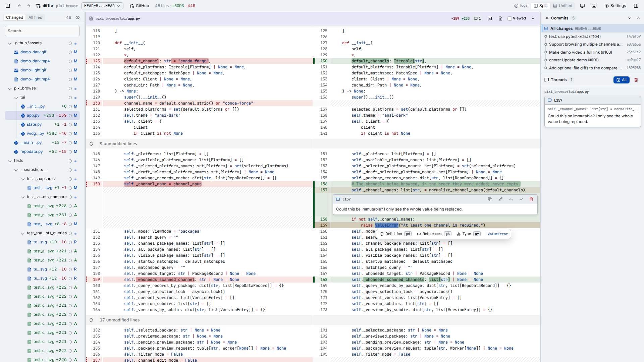Switch to the Changed files tab
This screenshot has width=644, height=362.
tap(15, 17)
